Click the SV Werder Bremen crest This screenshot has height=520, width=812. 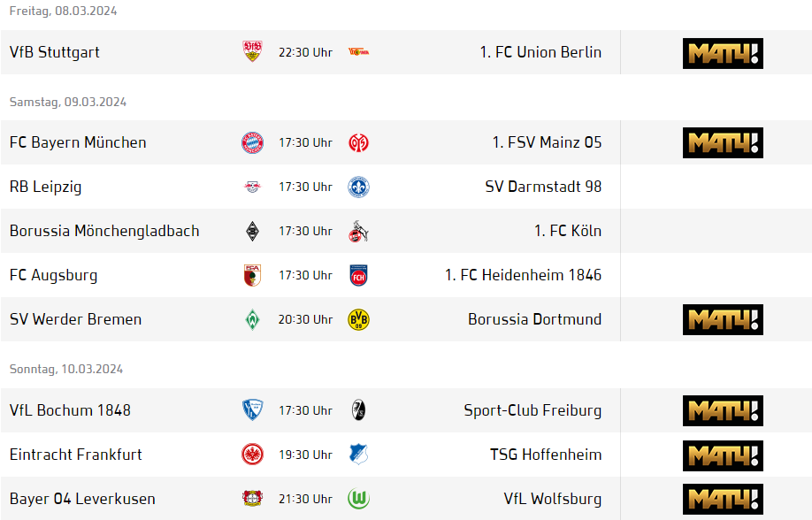coord(253,319)
